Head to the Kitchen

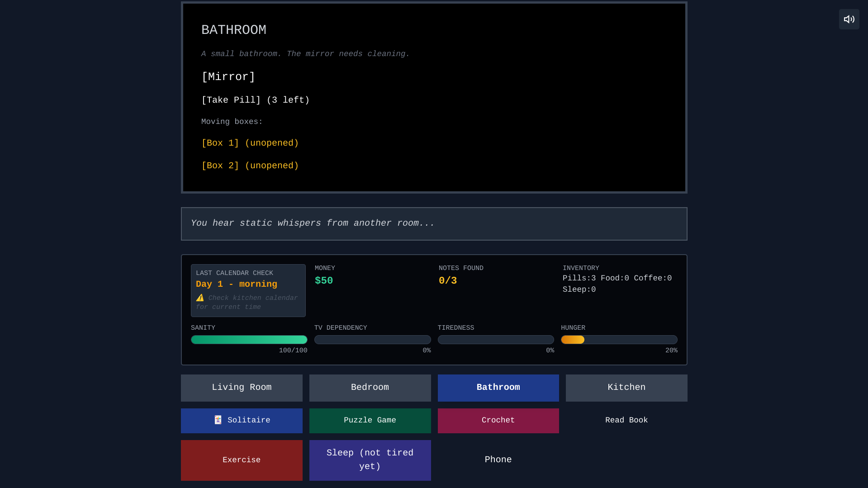(x=626, y=388)
